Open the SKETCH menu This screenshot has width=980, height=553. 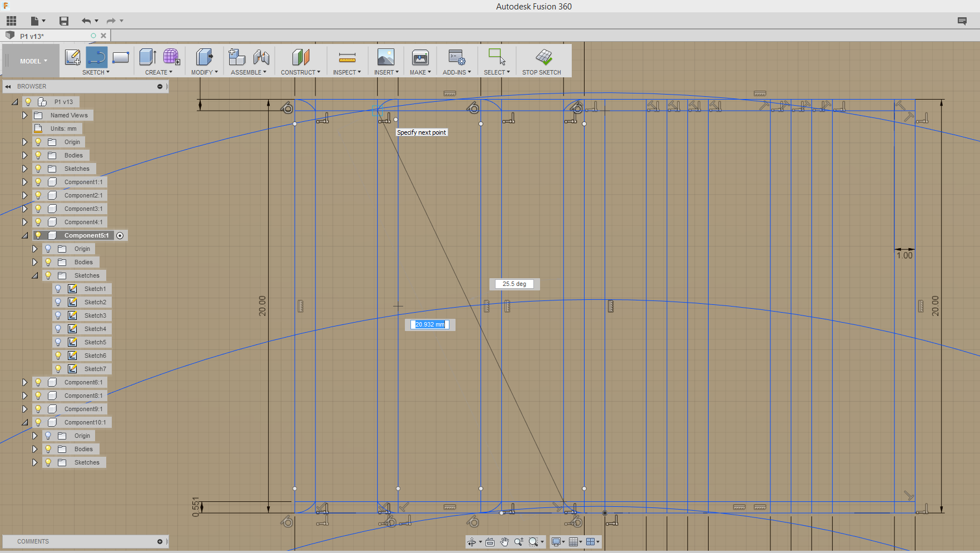tap(96, 72)
